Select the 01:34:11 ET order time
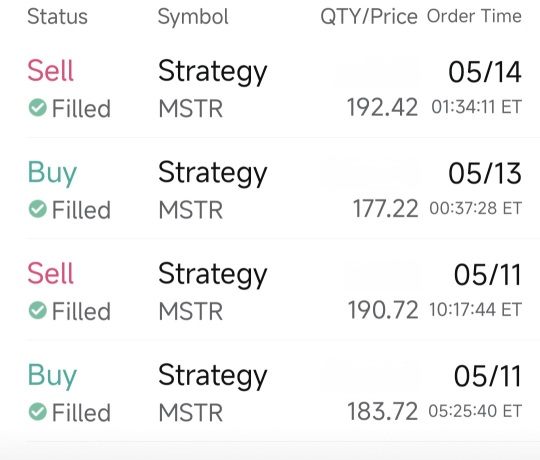540x460 pixels. pos(477,107)
